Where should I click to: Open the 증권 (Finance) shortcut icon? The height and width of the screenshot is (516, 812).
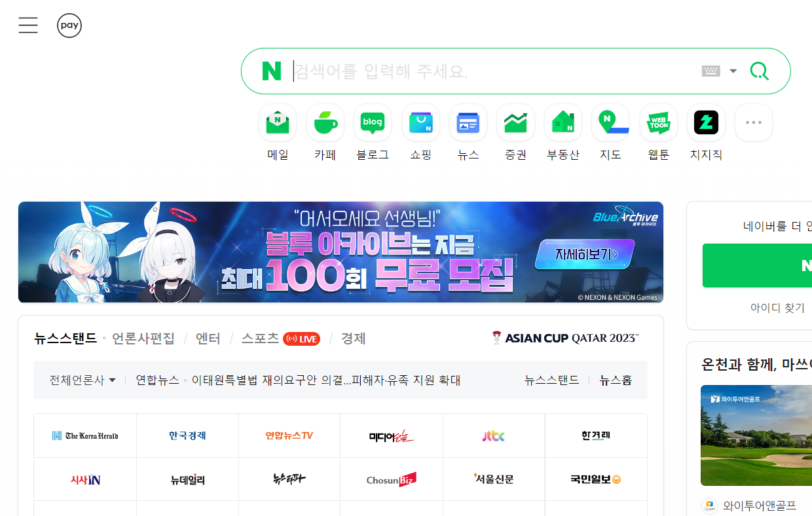[515, 122]
